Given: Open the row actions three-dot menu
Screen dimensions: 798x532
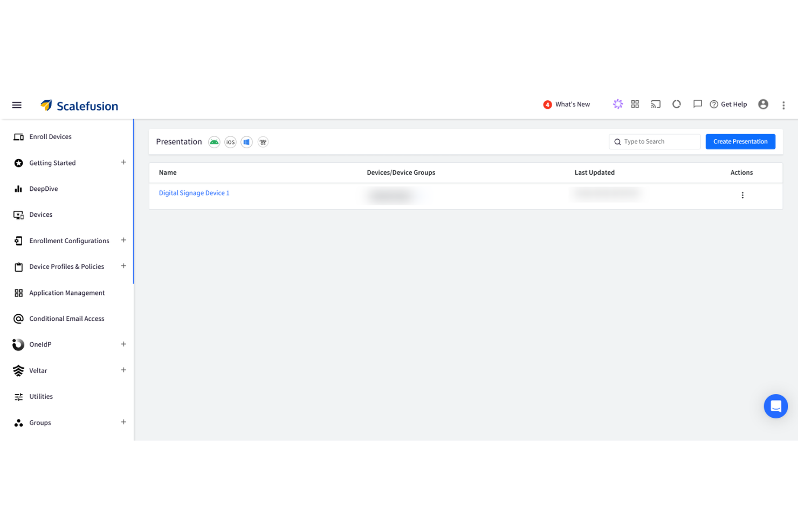Looking at the screenshot, I should point(742,195).
